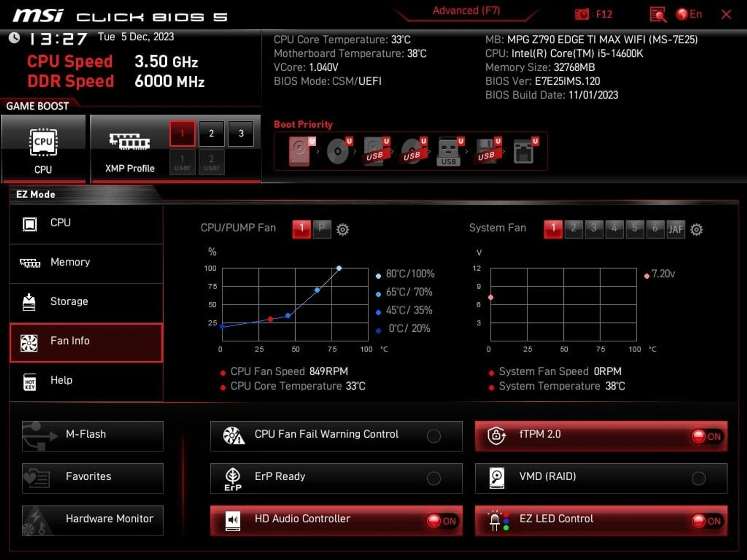Select XMP user profile 1

coord(182,163)
